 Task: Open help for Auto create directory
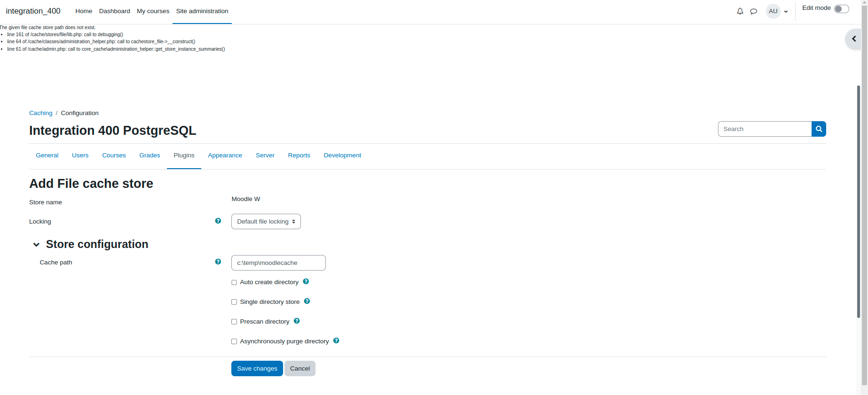tap(306, 281)
